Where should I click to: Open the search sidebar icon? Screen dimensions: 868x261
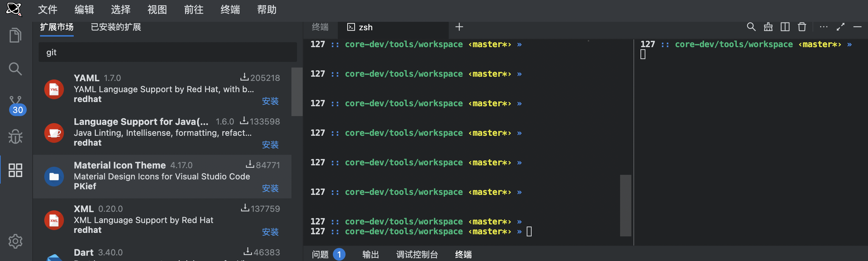(x=15, y=69)
